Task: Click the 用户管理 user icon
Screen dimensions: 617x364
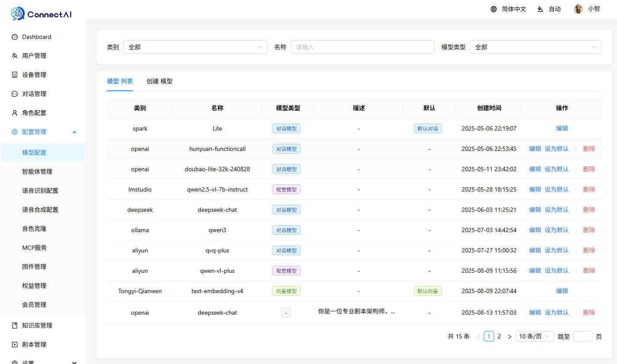Action: click(x=15, y=56)
